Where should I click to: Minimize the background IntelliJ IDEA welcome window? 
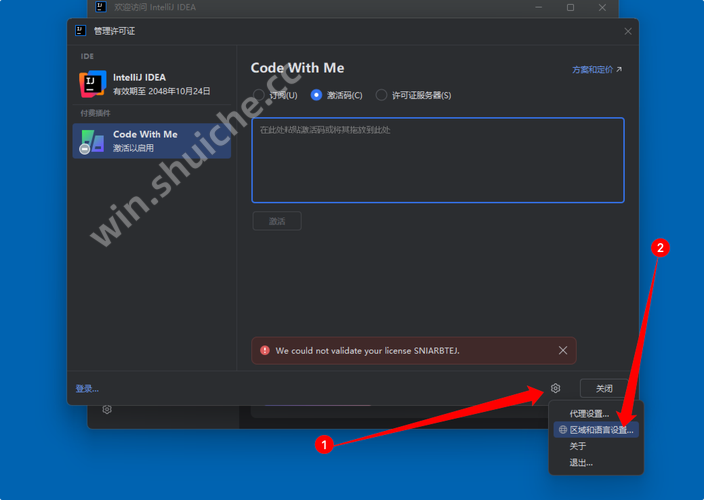[x=538, y=7]
